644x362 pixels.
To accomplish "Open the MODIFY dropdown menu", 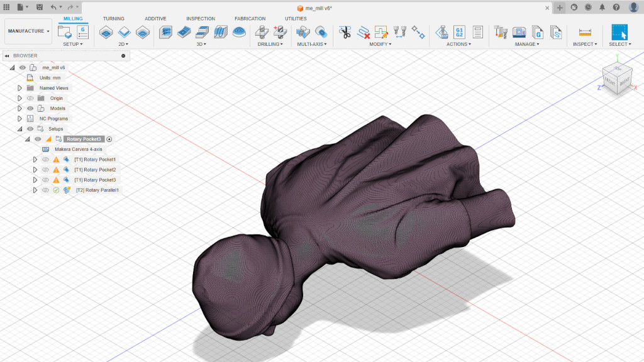I will [380, 44].
